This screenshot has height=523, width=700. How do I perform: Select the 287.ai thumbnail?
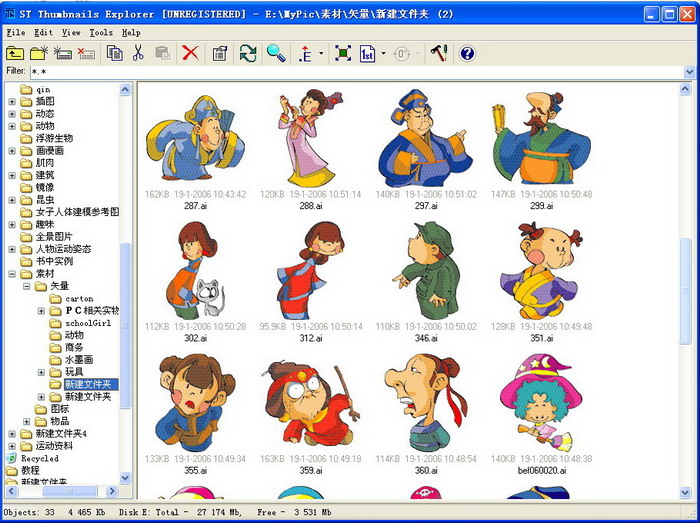(x=195, y=138)
